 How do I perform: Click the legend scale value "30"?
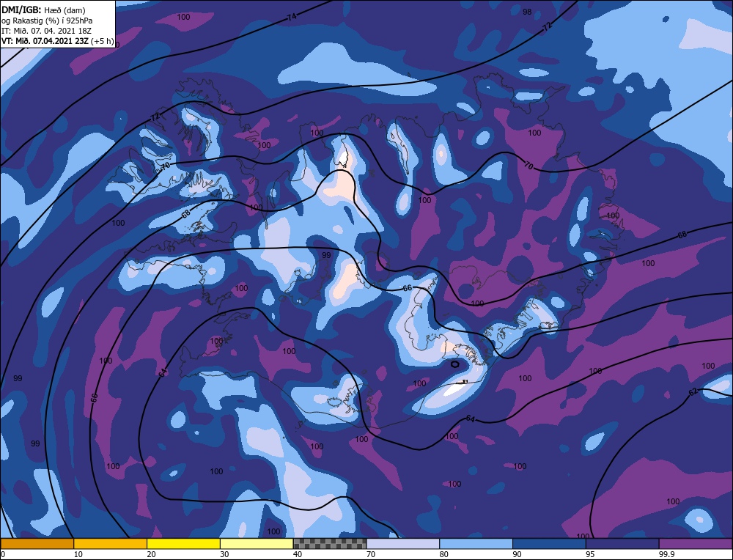pyautogui.click(x=224, y=554)
